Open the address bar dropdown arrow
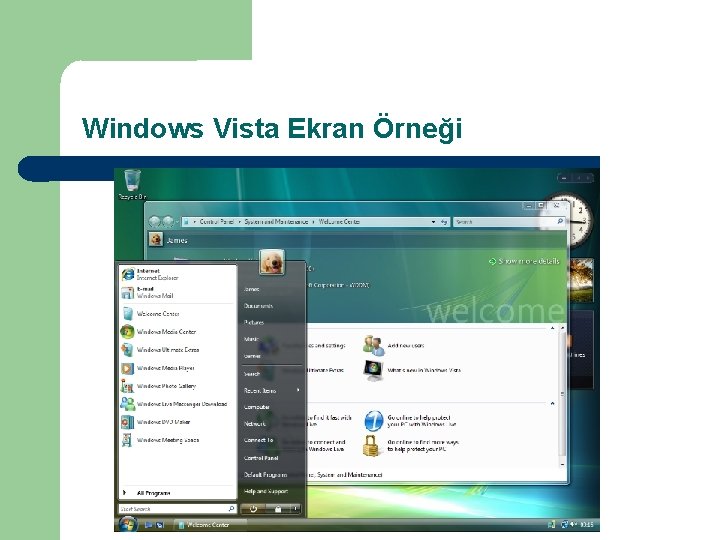720x540 pixels. pyautogui.click(x=433, y=222)
